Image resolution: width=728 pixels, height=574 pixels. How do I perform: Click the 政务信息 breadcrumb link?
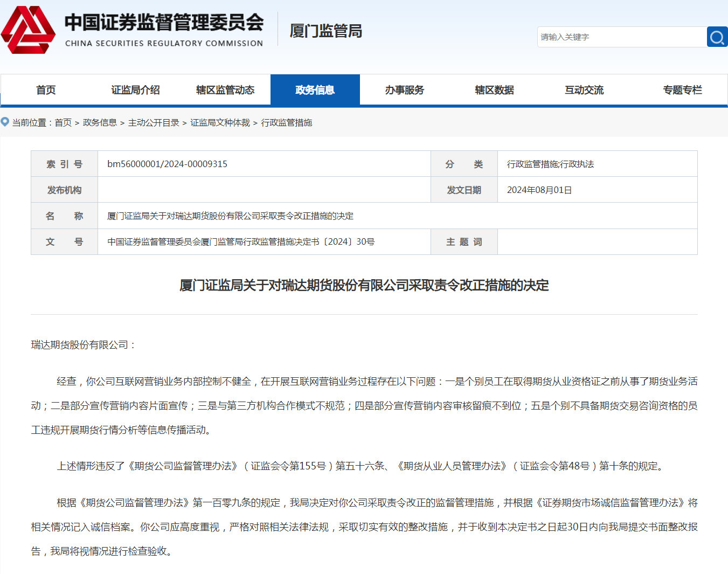100,123
